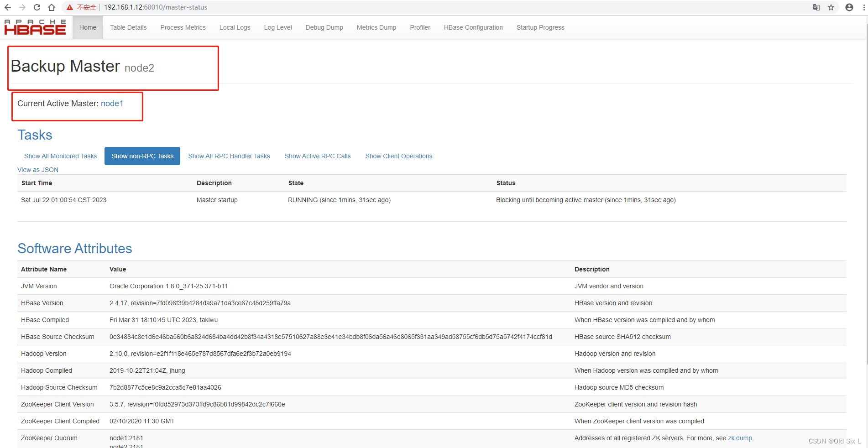
Task: Click the Hadoop Compiled attribute name
Action: click(47, 370)
